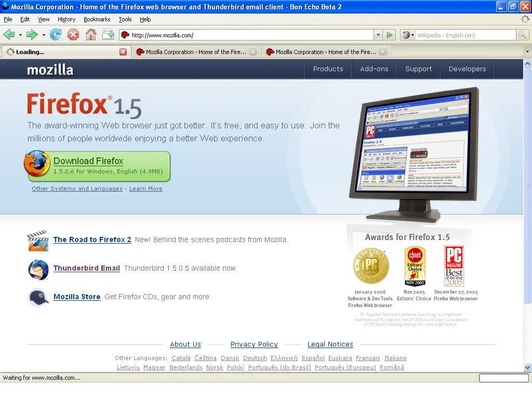Go to the Home page icon
The height and width of the screenshot is (399, 532).
[90, 35]
